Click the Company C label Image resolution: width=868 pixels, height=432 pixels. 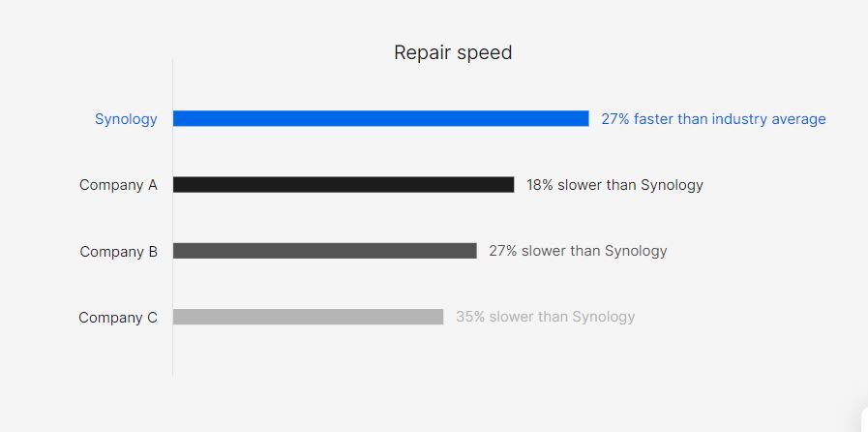[x=118, y=318]
